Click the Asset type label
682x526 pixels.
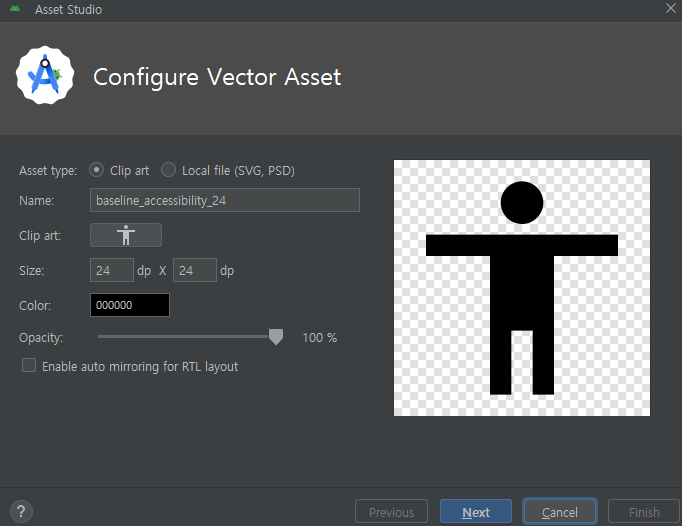pyautogui.click(x=48, y=171)
